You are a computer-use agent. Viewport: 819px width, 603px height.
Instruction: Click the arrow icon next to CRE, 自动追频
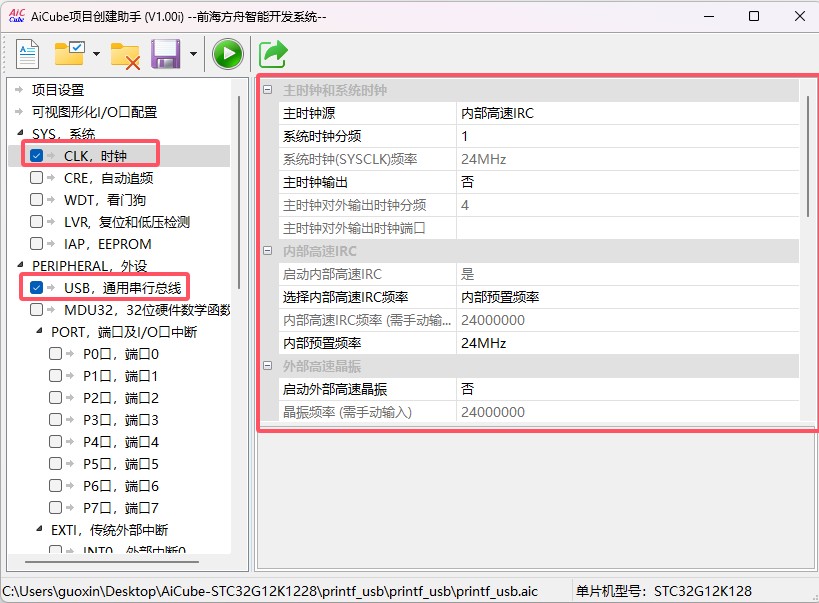point(51,178)
